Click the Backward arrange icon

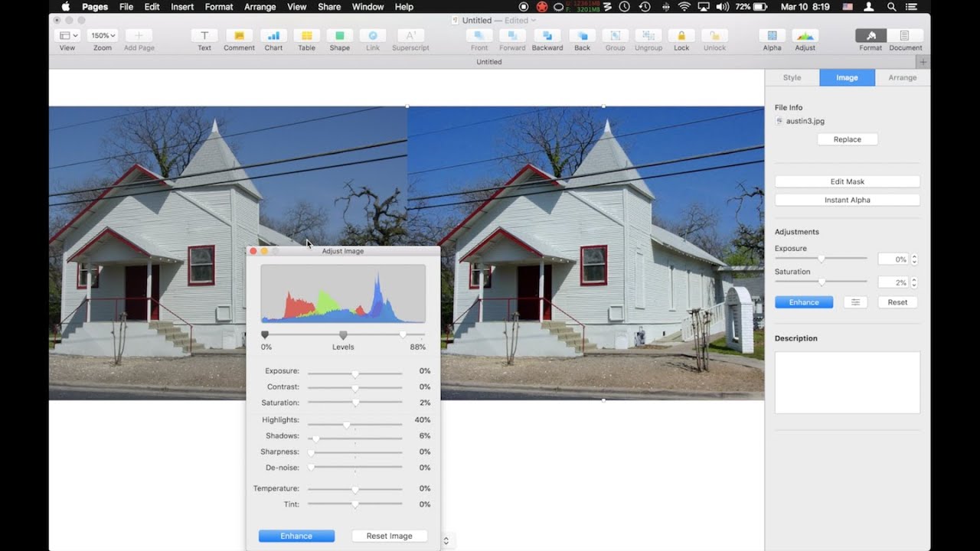coord(547,35)
